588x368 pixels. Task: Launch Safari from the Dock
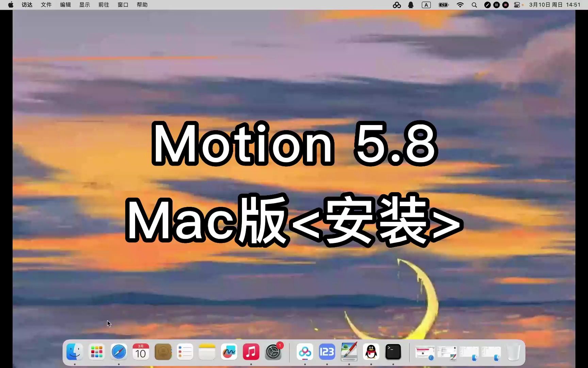tap(119, 352)
